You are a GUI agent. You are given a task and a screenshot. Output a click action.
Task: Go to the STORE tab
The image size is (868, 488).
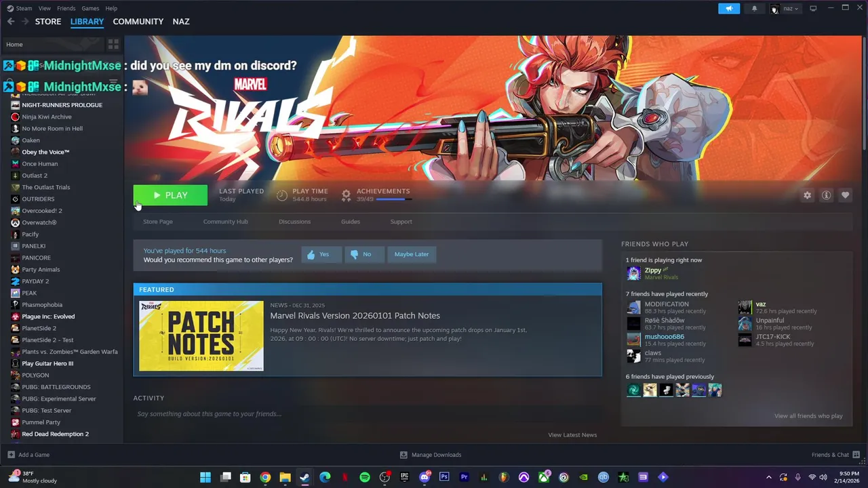click(x=48, y=22)
